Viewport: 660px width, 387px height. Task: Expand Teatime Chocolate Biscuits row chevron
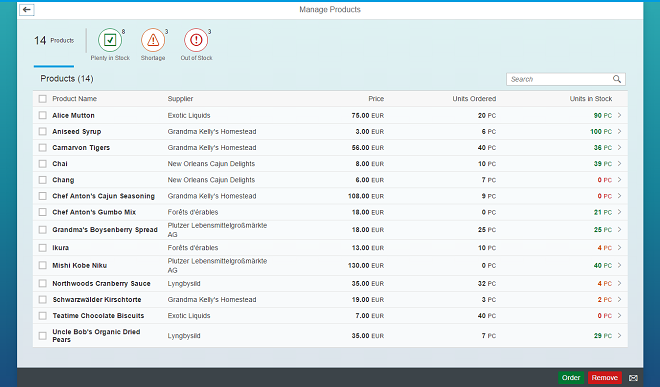point(620,315)
